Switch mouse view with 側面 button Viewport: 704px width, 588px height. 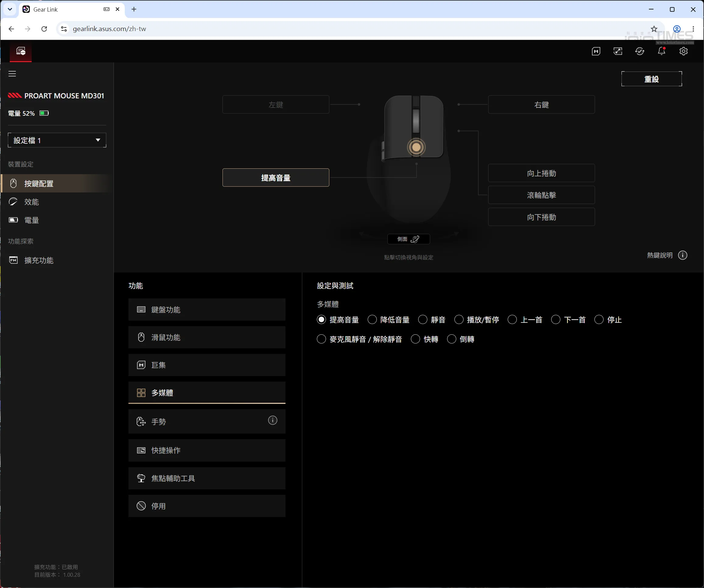click(409, 239)
